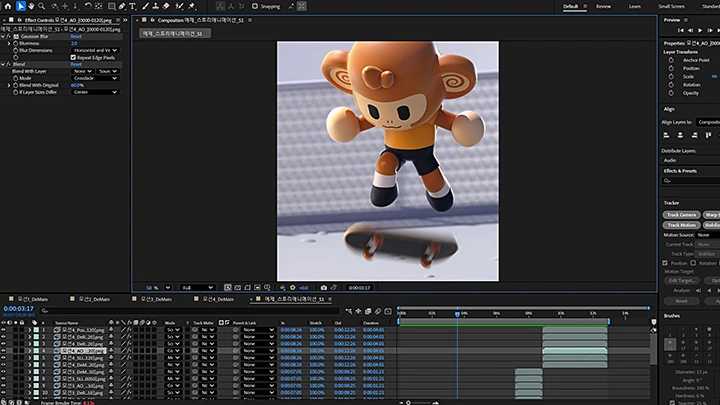The width and height of the screenshot is (720, 405).
Task: Open the If Layer Sizes Differ dropdown
Action: [95, 92]
